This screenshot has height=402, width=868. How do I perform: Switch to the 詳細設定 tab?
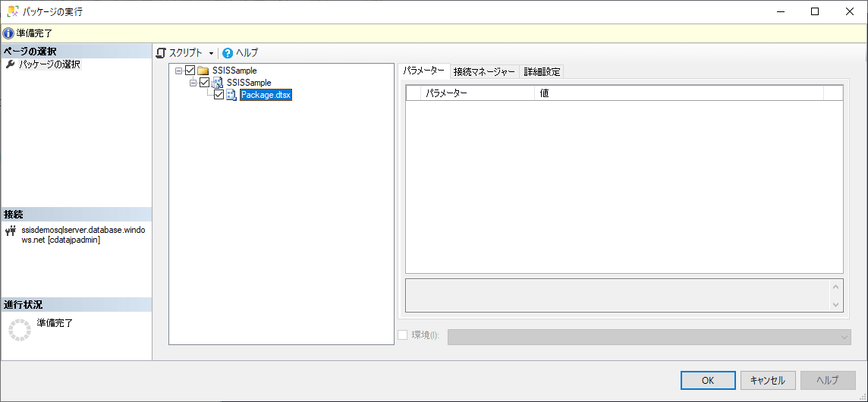click(x=542, y=71)
